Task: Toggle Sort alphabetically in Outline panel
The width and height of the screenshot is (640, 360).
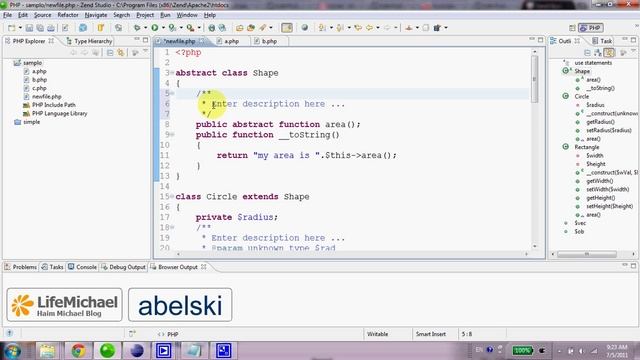Action: tap(598, 53)
